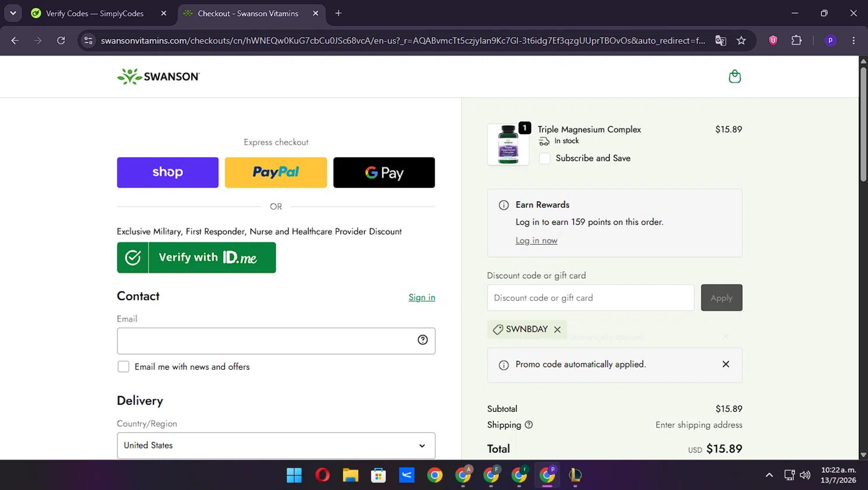Click the email help question mark icon
This screenshot has height=490, width=868.
[x=422, y=340]
